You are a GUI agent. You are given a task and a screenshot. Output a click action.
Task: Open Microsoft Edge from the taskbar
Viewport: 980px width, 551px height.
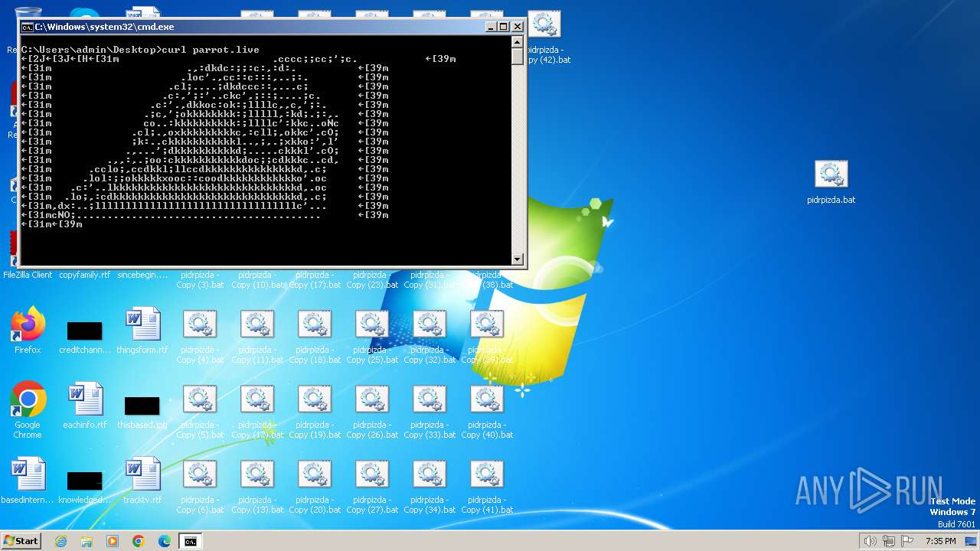click(x=165, y=541)
